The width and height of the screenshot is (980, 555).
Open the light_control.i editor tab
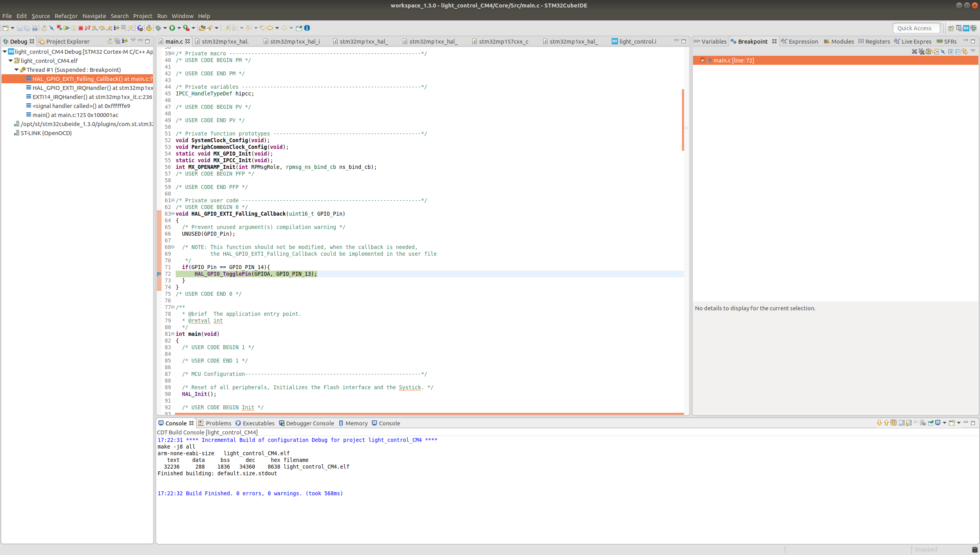tap(634, 41)
